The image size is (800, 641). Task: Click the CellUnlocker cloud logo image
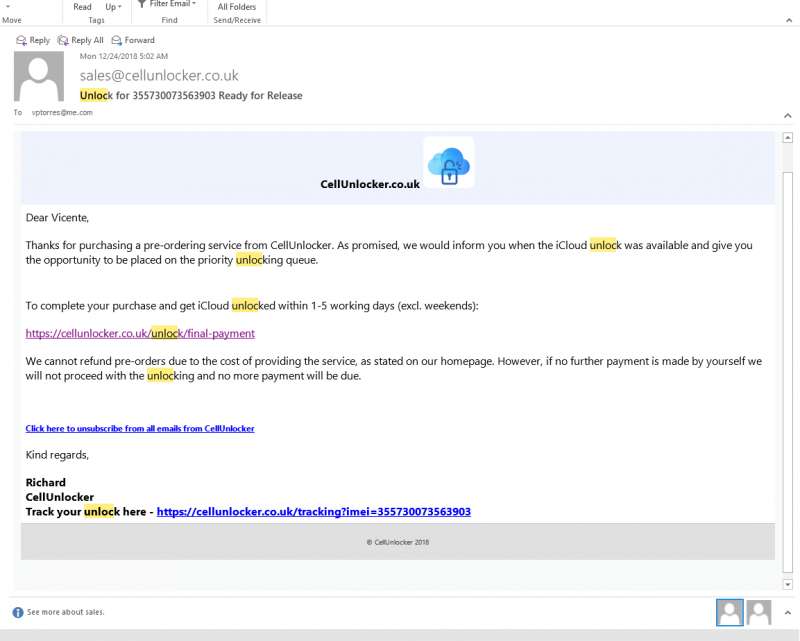pyautogui.click(x=448, y=163)
